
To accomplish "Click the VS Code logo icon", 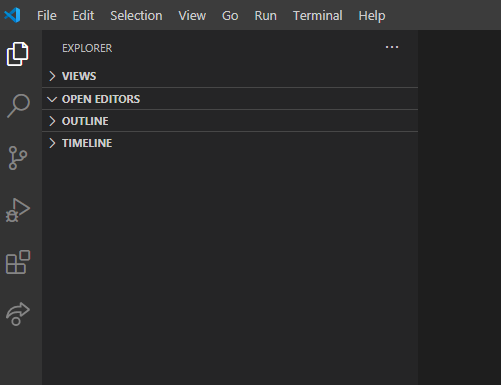I will [12, 15].
